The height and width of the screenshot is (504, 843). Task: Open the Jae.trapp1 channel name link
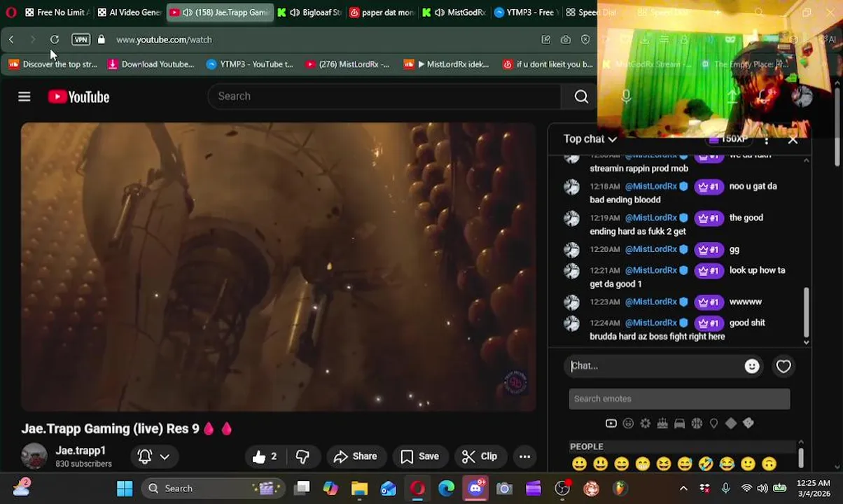81,450
